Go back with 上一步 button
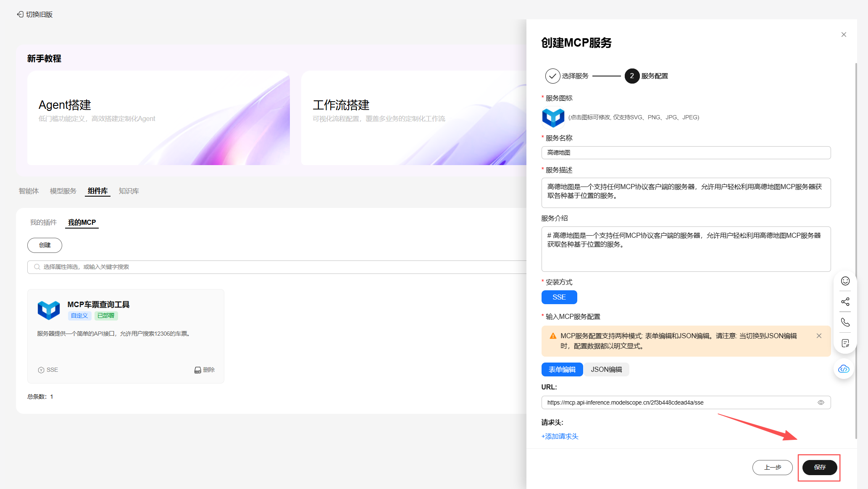868x489 pixels. (x=772, y=467)
